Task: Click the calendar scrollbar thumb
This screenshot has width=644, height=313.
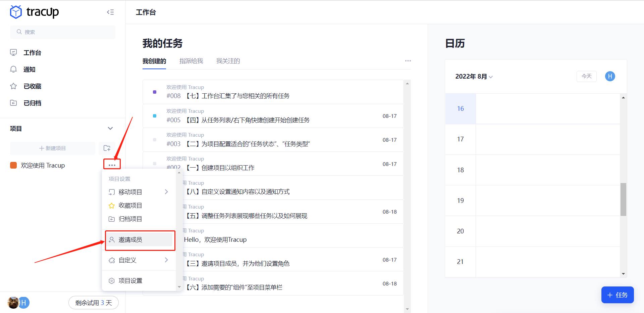Action: pos(623,199)
